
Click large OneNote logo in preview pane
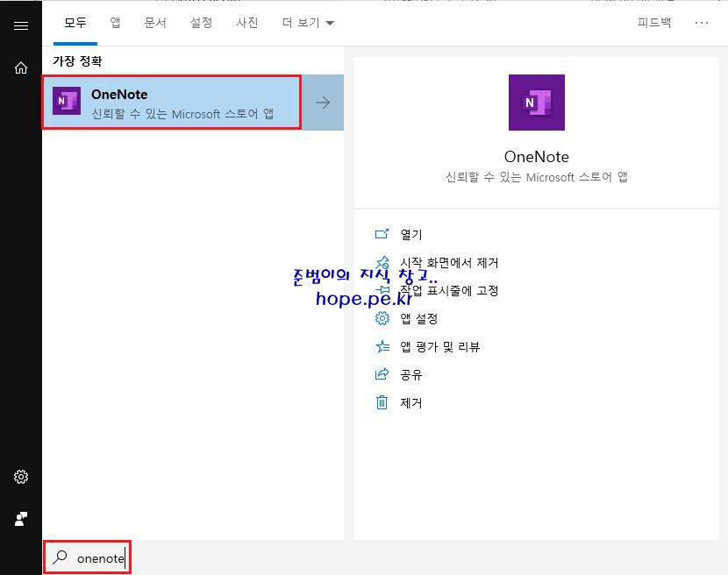click(537, 103)
